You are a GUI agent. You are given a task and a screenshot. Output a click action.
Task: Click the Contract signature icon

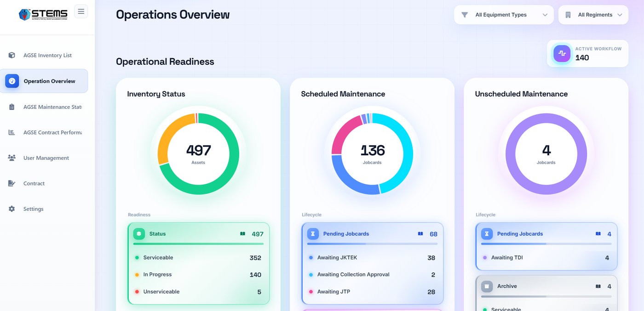coord(12,183)
